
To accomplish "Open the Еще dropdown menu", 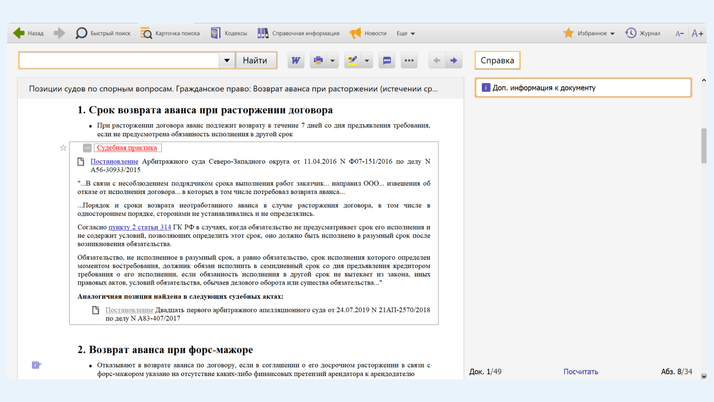I will click(405, 33).
